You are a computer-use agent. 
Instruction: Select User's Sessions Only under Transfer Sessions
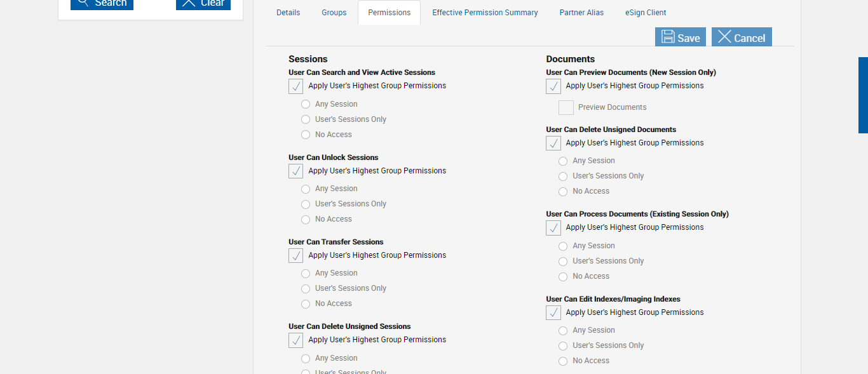coord(306,289)
